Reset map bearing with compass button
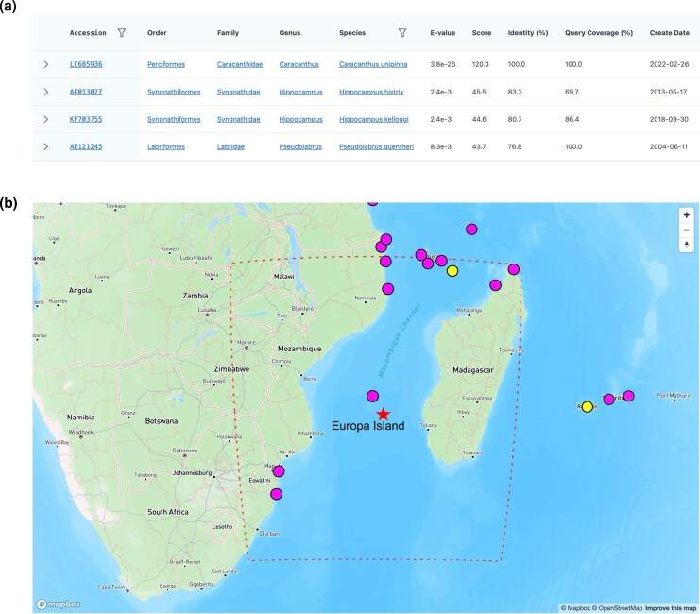This screenshot has width=700, height=614. (686, 245)
